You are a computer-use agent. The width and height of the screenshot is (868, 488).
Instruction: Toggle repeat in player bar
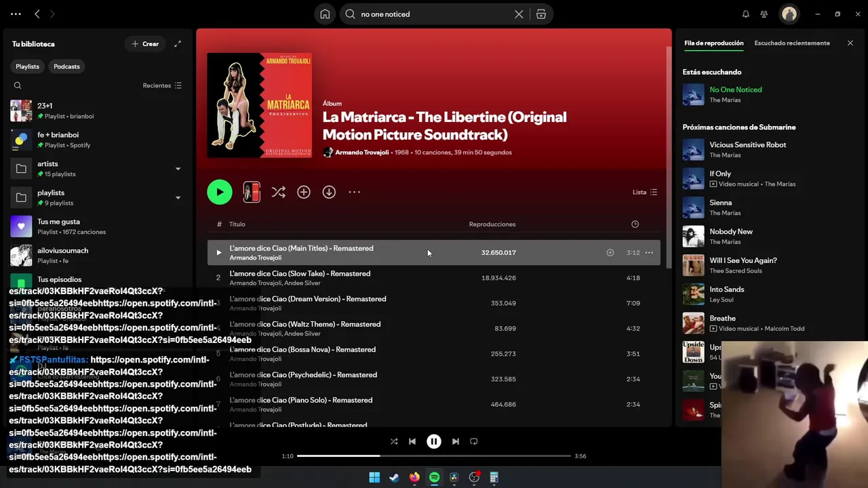pyautogui.click(x=474, y=441)
